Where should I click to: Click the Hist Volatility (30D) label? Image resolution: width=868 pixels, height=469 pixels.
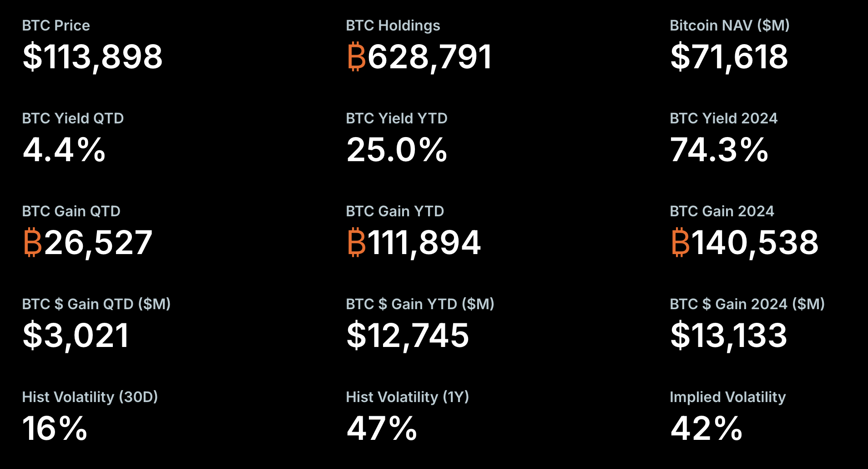(90, 397)
